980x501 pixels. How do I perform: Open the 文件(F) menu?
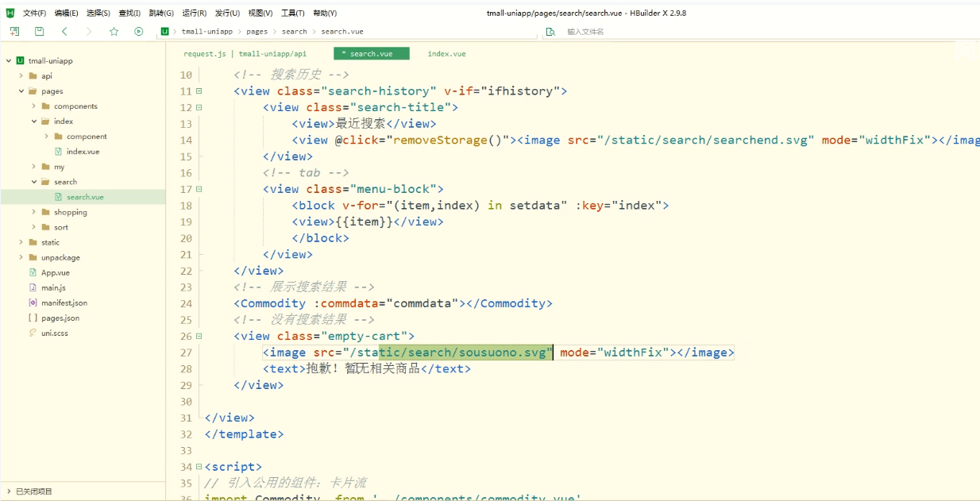click(x=35, y=13)
